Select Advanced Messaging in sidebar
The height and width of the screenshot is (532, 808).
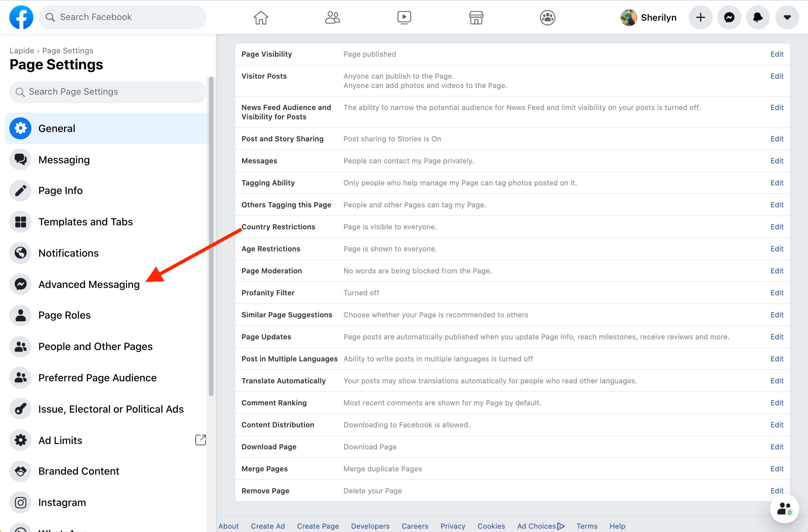coord(89,284)
